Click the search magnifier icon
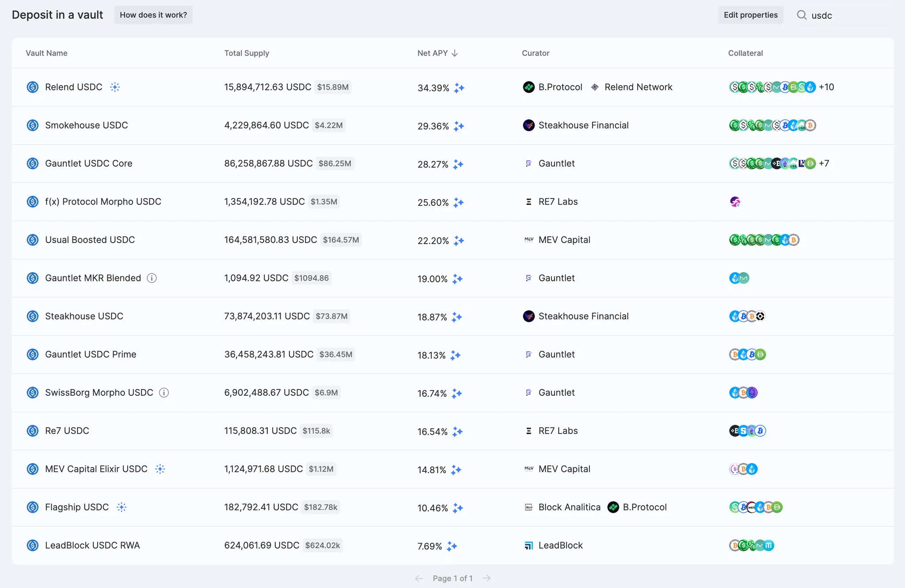The width and height of the screenshot is (905, 588). pos(802,15)
